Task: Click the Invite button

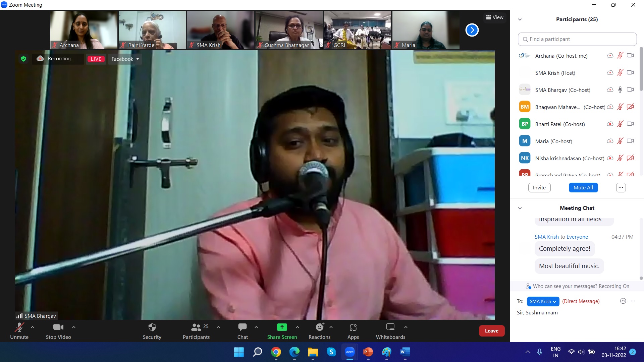Action: point(539,188)
